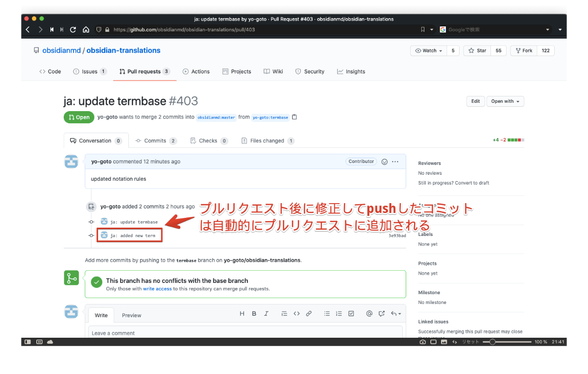588x374 pixels.
Task: Open the address bar dropdown arrow
Action: [432, 29]
